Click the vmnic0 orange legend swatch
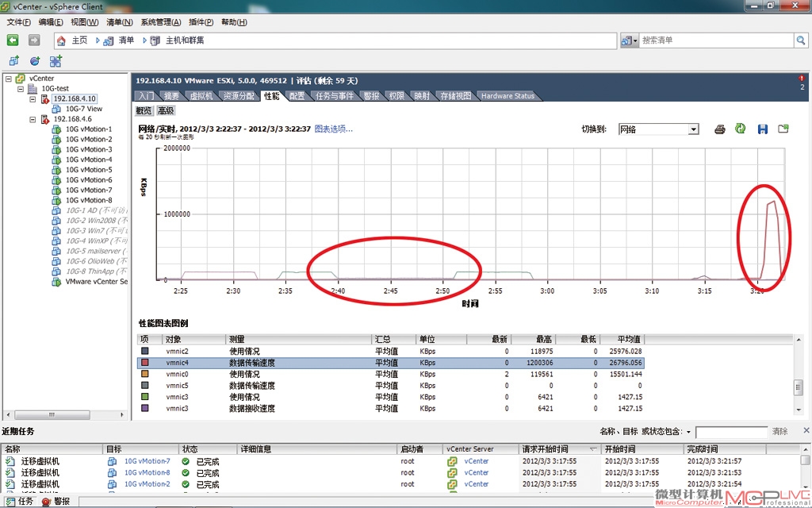The width and height of the screenshot is (812, 508). pos(145,374)
